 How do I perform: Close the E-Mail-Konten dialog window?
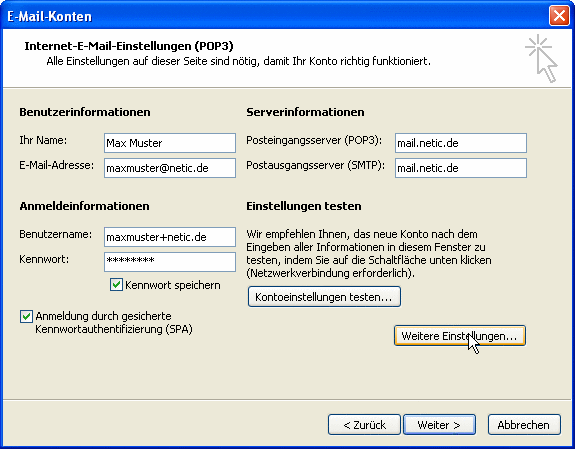[559, 16]
